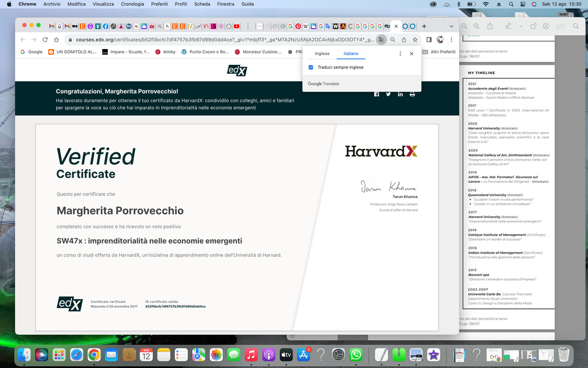Image resolution: width=588 pixels, height=368 pixels.
Task: Search in Preview window toolbar
Action: (x=576, y=26)
